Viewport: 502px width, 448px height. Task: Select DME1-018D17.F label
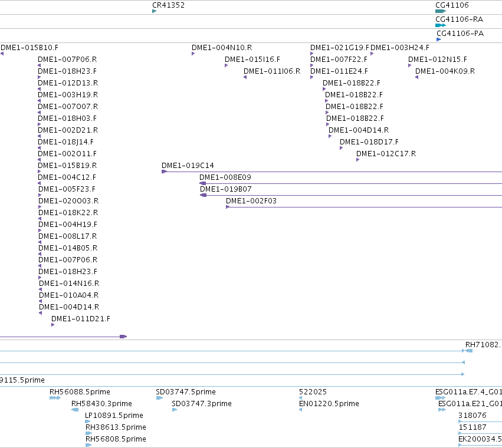(369, 142)
